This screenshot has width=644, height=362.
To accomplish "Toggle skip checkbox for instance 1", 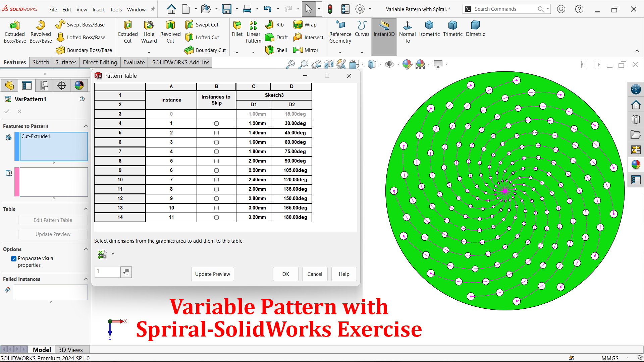I will click(x=216, y=124).
